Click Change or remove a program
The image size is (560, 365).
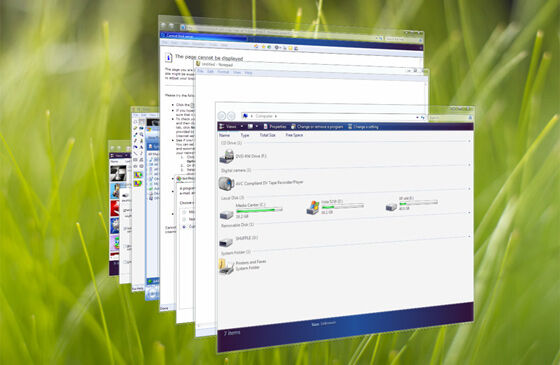[317, 126]
